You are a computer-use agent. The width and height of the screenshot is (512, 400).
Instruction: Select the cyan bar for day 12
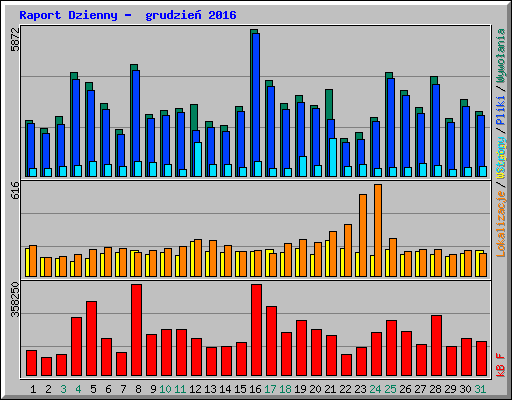click(198, 159)
